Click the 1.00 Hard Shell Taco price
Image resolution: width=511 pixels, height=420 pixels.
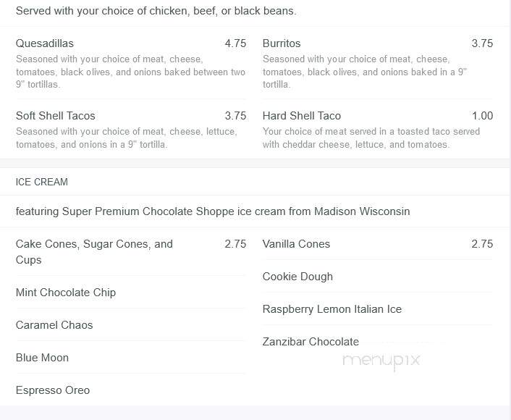click(x=482, y=116)
